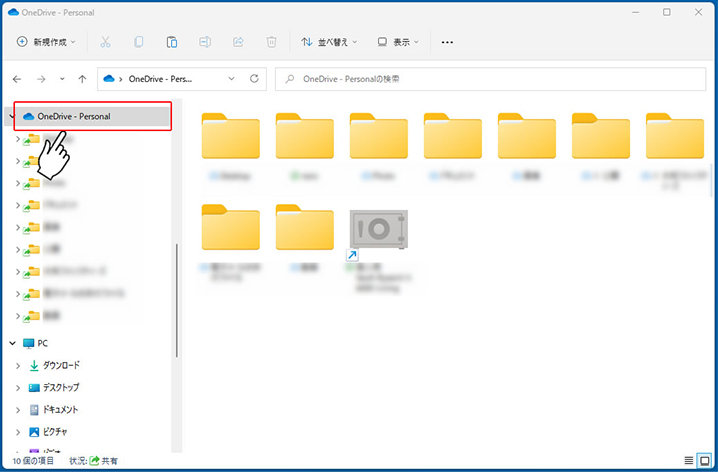Viewport: 719px width, 473px height.
Task: Select ピクチャ in the navigation pane
Action: click(x=48, y=431)
